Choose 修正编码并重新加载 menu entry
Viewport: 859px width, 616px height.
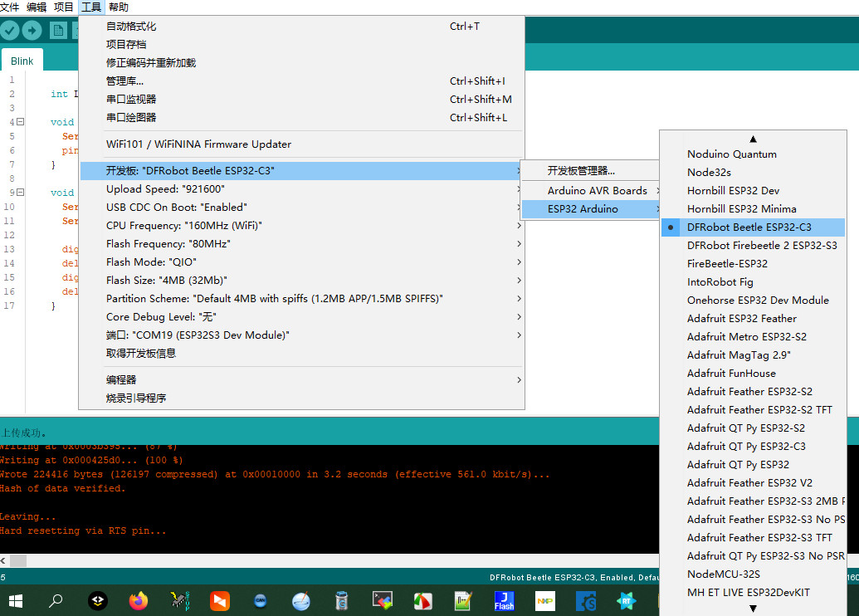302,62
